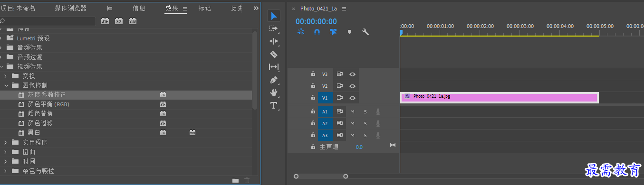Click the fx badge on Photo_0421_1a.jpg clip
644x185 pixels.
click(x=407, y=96)
